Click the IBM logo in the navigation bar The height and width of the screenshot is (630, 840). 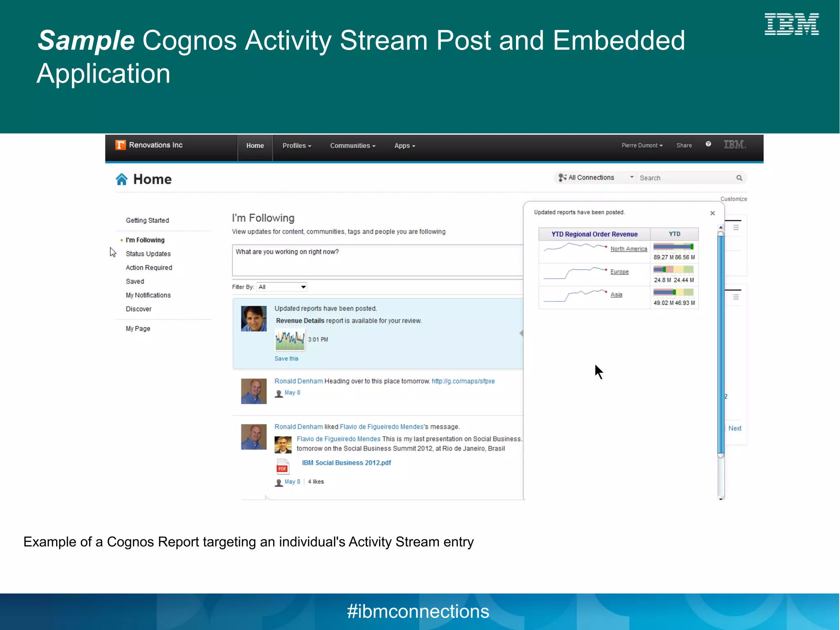(x=734, y=144)
